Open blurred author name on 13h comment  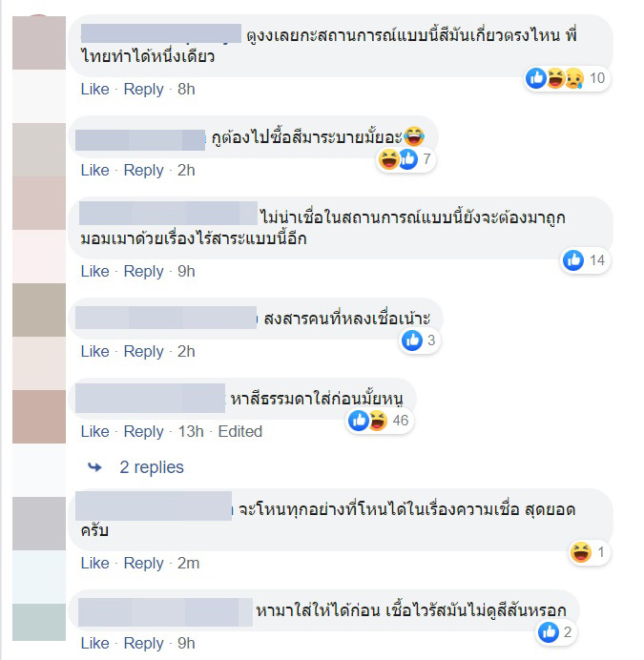150,398
